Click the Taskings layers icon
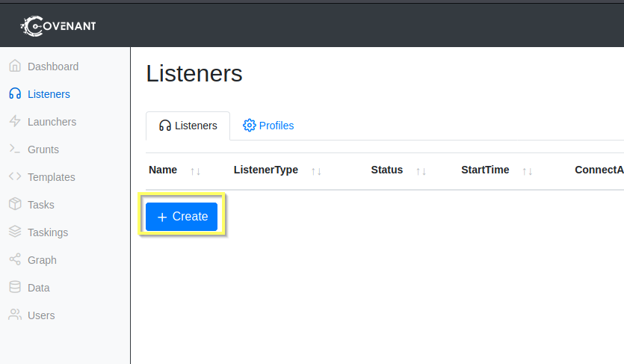 point(15,232)
